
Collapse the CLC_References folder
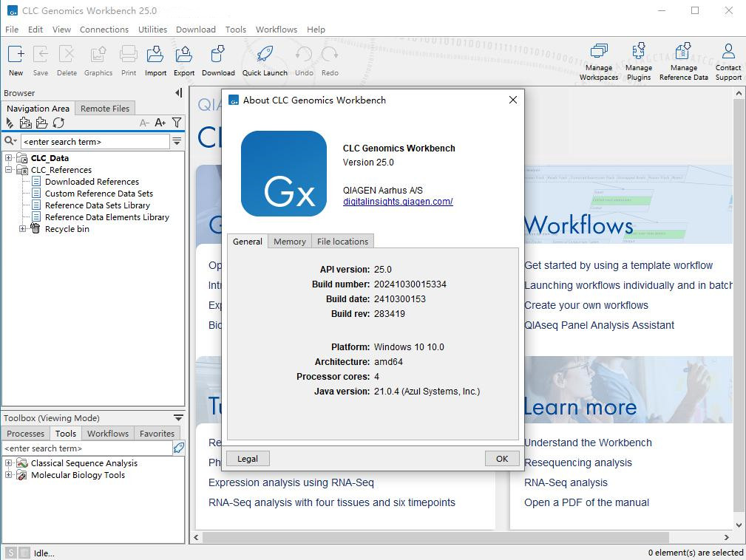[x=9, y=169]
